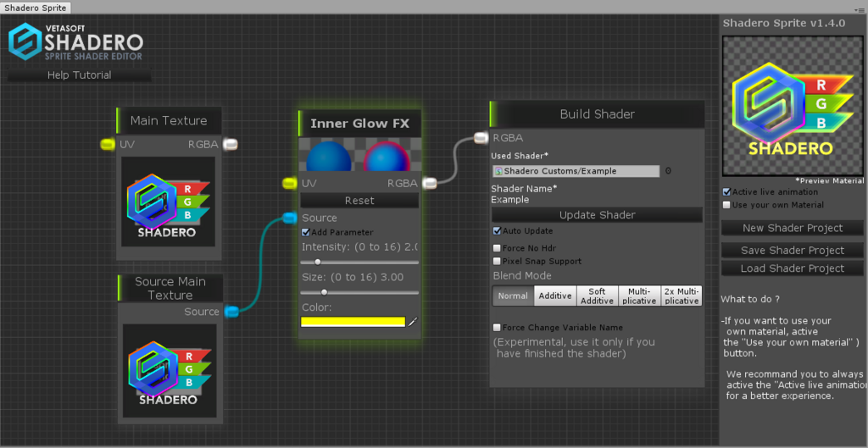Click the Build Shader RGBA input connector
868x448 pixels.
click(481, 138)
